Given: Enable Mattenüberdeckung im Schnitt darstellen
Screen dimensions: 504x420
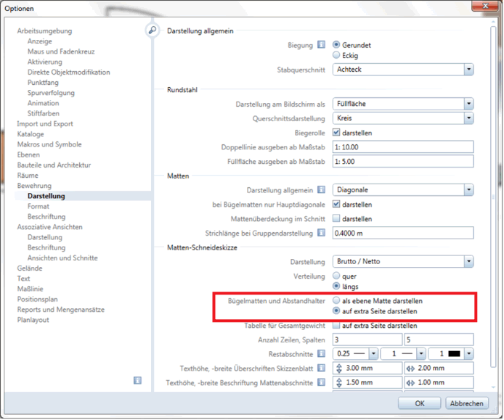Looking at the screenshot, I should [x=336, y=218].
